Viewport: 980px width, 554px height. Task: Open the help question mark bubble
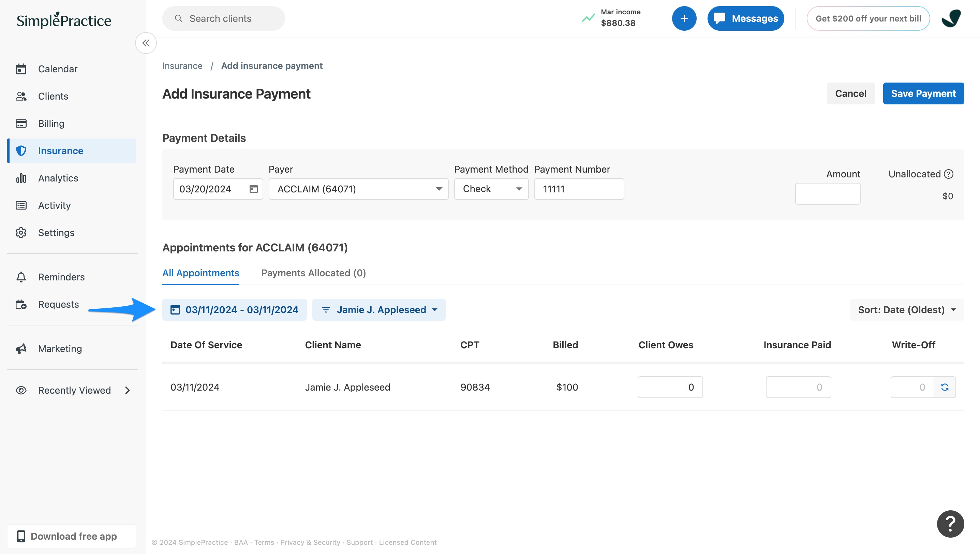[950, 524]
